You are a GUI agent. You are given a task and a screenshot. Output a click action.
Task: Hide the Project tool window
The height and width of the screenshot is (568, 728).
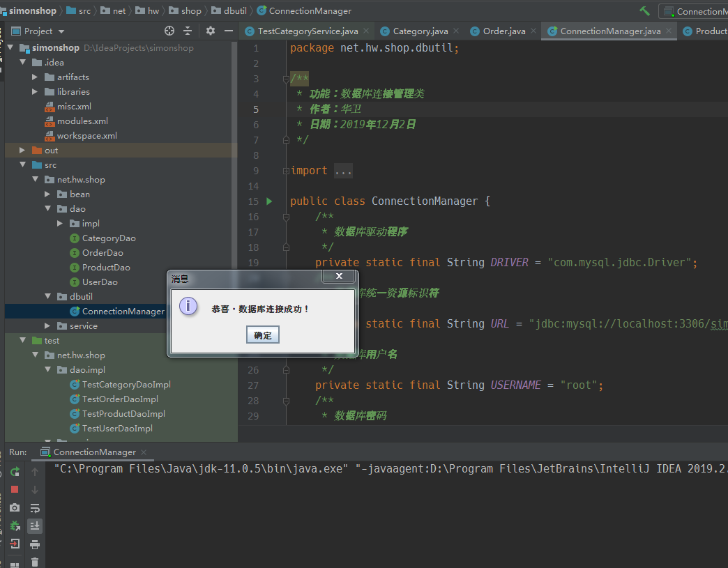pyautogui.click(x=229, y=31)
